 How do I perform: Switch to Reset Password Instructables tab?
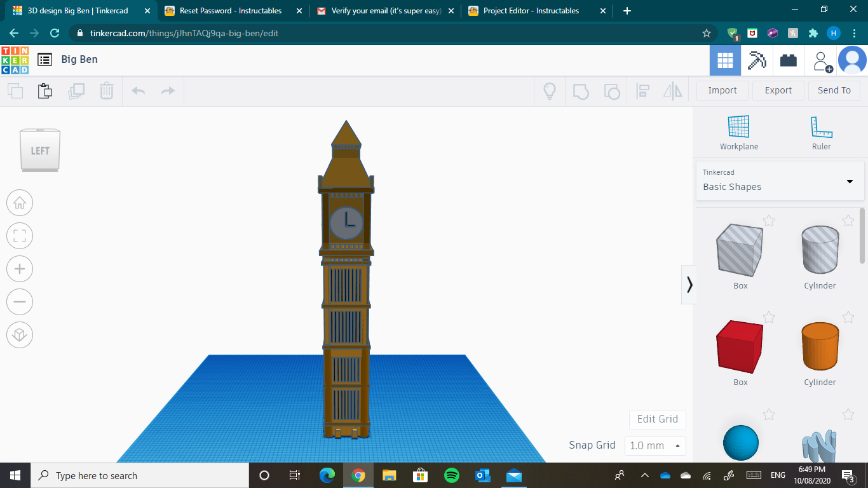233,11
